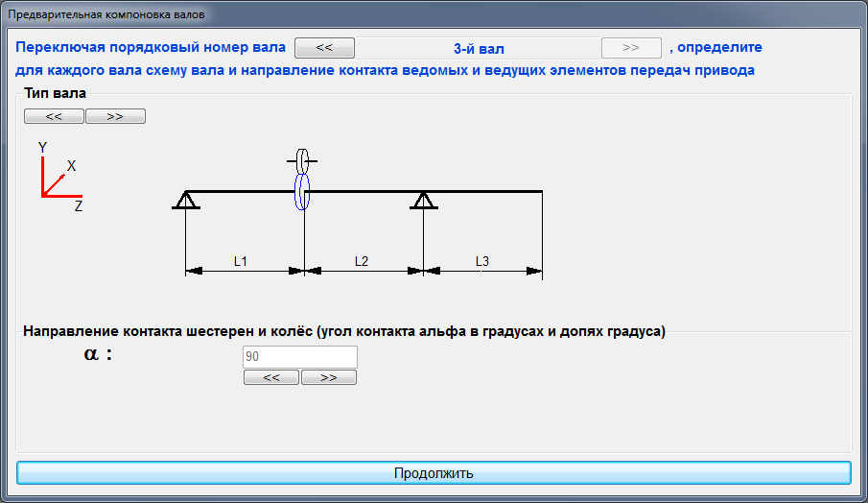
Task: Click the Продолжить button
Action: (434, 473)
